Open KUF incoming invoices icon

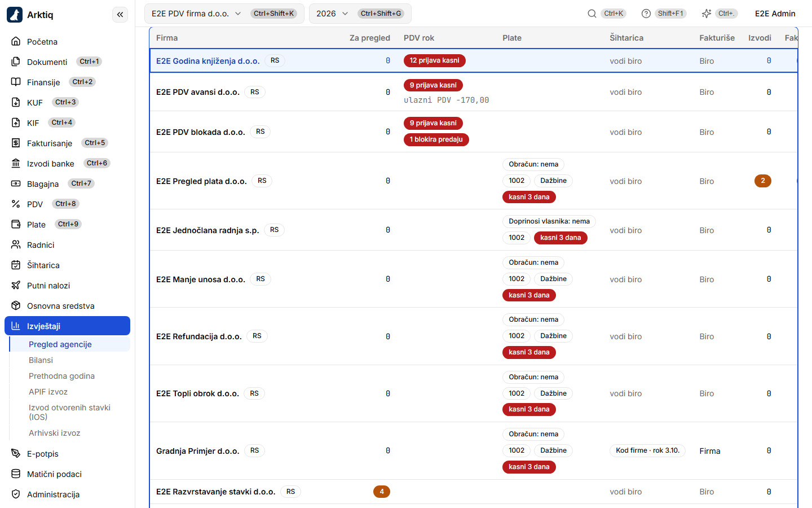[x=16, y=103]
